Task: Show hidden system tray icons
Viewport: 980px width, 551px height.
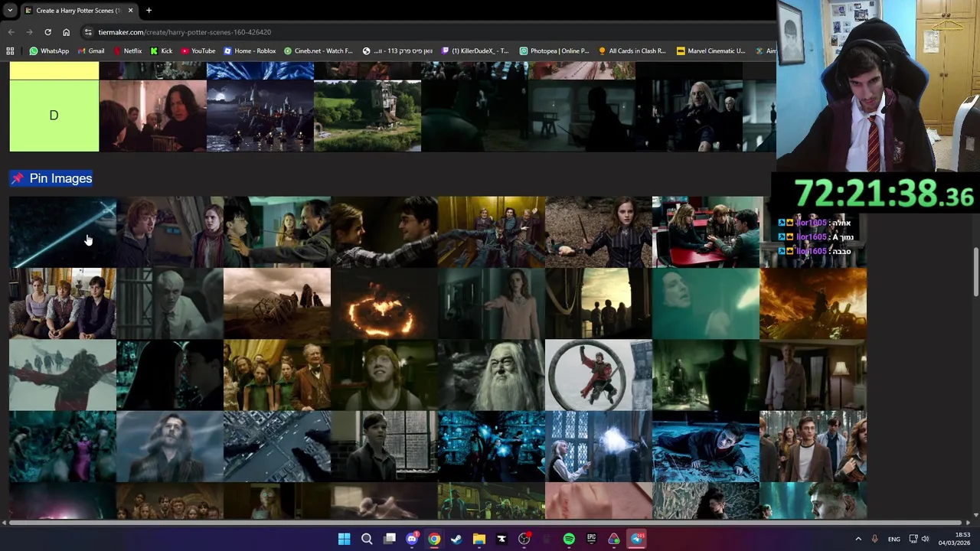Action: pyautogui.click(x=857, y=539)
